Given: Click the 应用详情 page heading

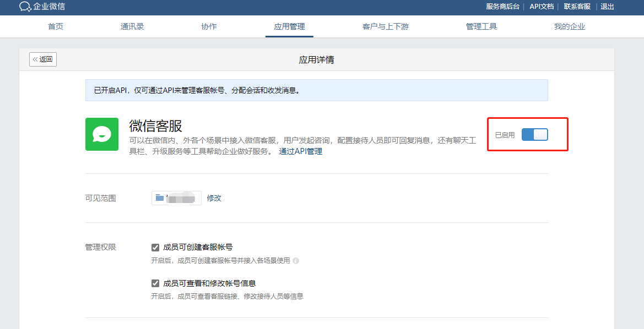Looking at the screenshot, I should point(316,60).
